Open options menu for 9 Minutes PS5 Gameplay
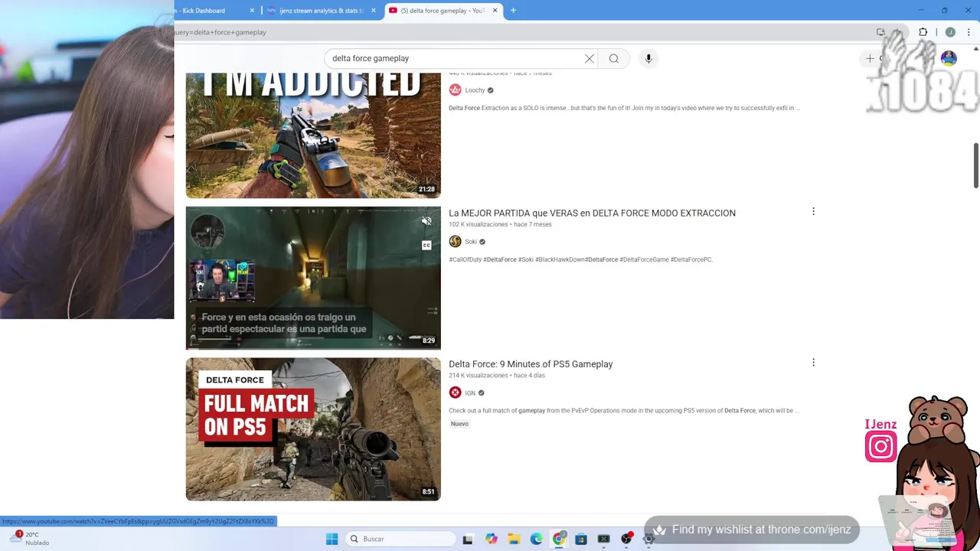Screen dimensions: 980x551 813,362
